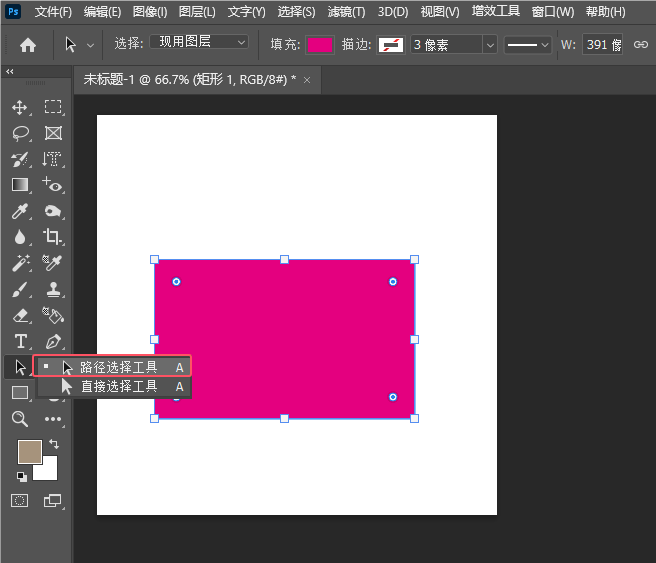Go to the Home screen icon
Viewport: 656px width, 563px height.
[x=28, y=45]
